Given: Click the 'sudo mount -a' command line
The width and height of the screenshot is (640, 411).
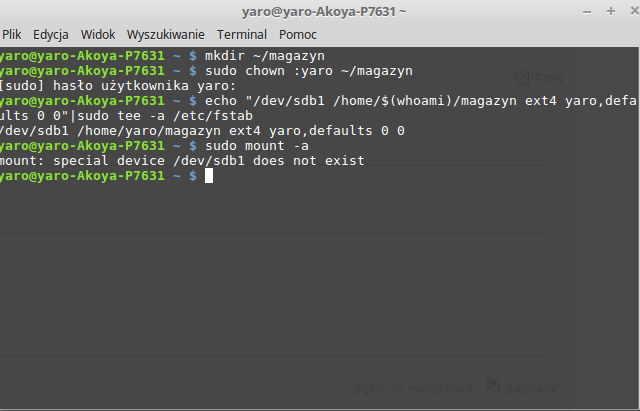Looking at the screenshot, I should [x=257, y=146].
